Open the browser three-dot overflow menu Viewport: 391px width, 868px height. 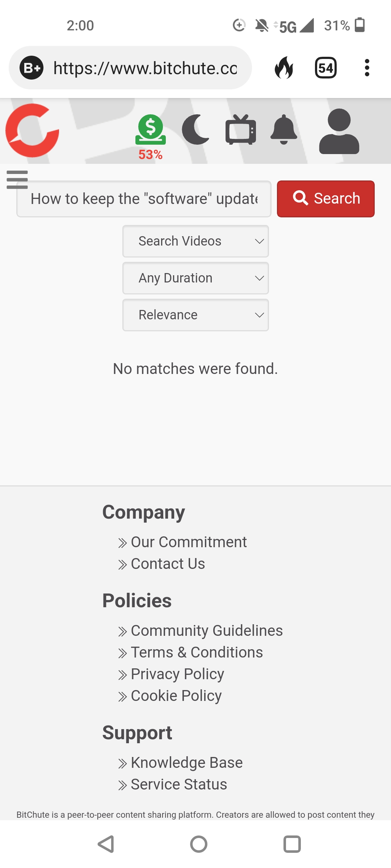(367, 68)
